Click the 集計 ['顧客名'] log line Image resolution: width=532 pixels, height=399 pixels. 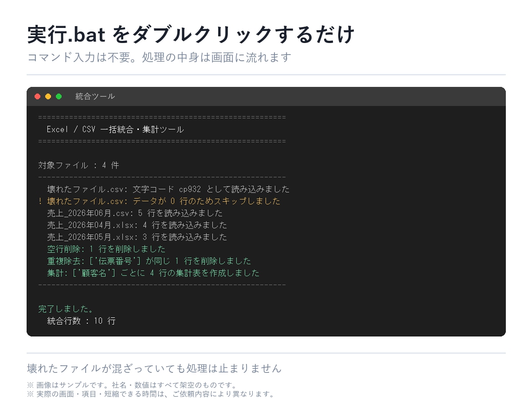153,273
